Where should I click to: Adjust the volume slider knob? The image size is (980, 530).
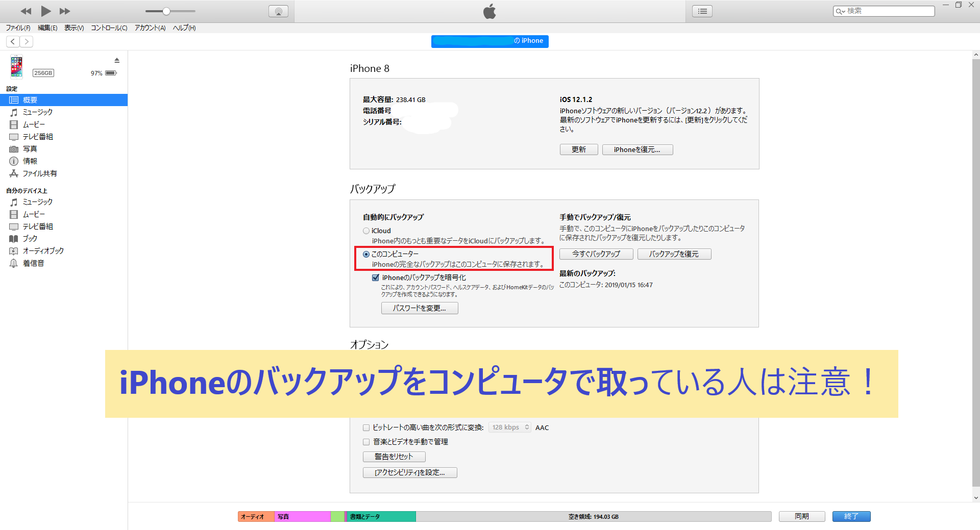click(x=166, y=11)
